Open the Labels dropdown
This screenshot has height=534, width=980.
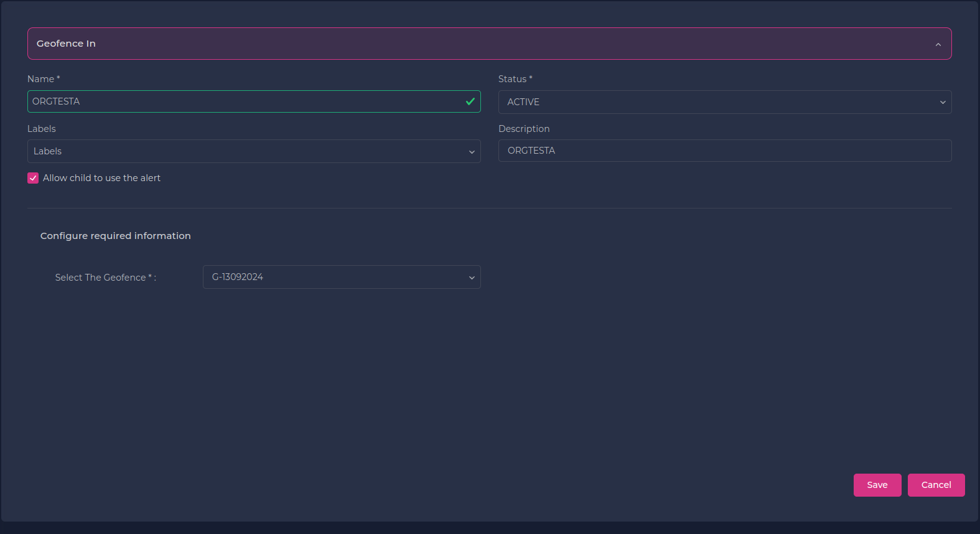249,151
